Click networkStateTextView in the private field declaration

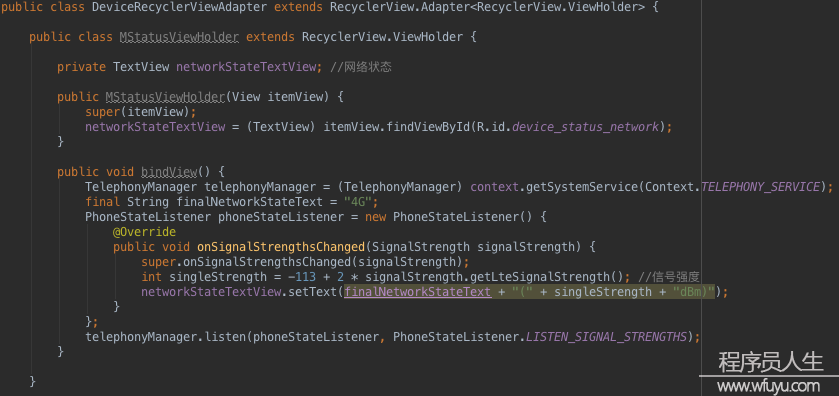pyautogui.click(x=246, y=67)
